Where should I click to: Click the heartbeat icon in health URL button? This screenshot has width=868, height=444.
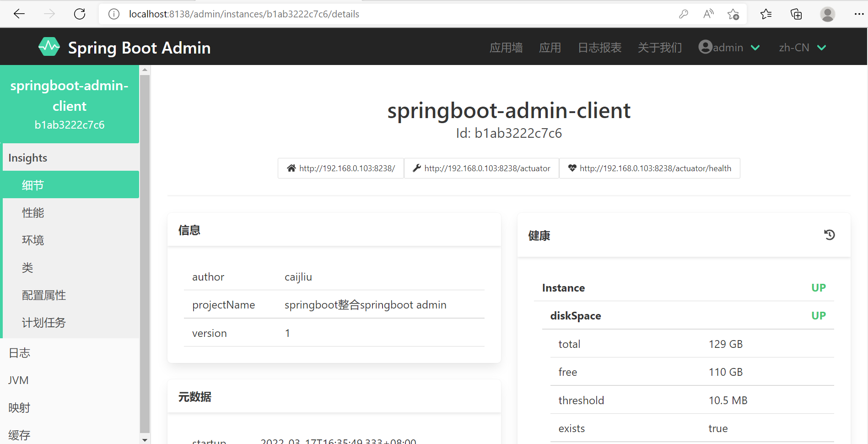(572, 168)
